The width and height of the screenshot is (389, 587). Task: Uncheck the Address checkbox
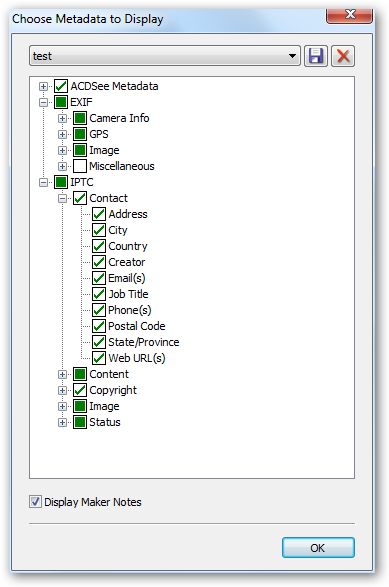pyautogui.click(x=99, y=214)
